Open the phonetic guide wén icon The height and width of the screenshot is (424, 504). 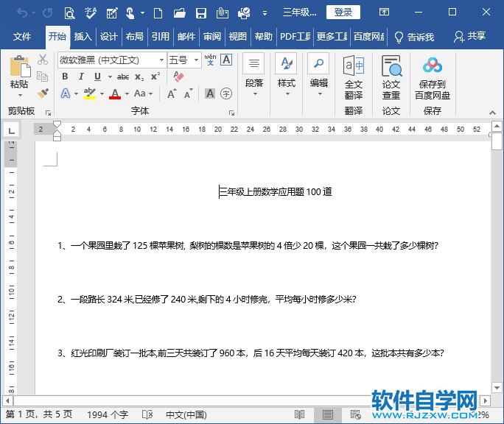pyautogui.click(x=210, y=60)
